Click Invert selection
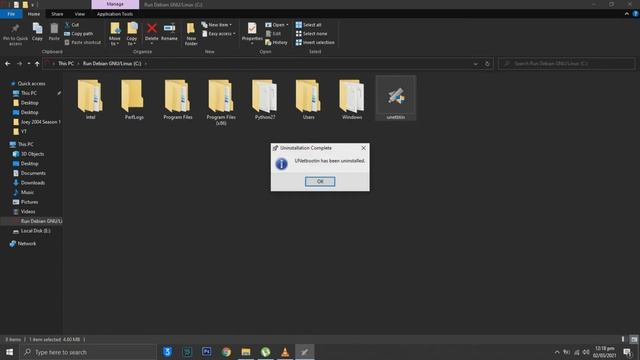The width and height of the screenshot is (640, 360). (x=315, y=42)
